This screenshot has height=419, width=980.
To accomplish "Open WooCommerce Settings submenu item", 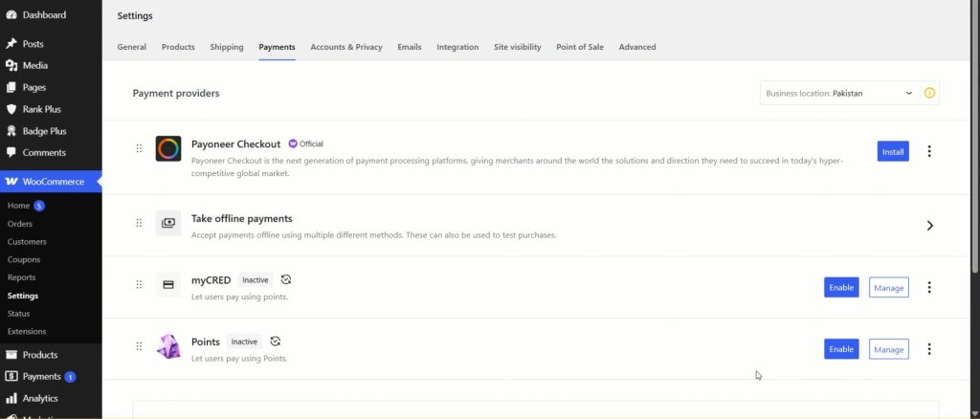I will click(23, 296).
